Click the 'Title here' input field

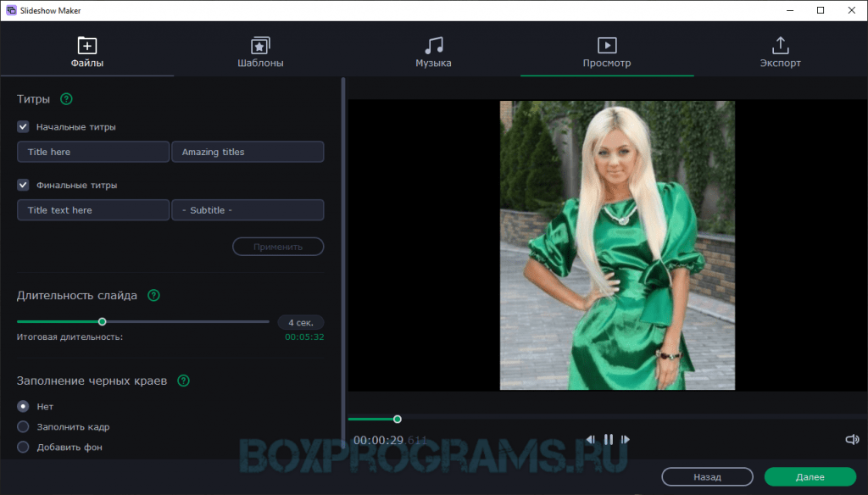click(x=93, y=152)
